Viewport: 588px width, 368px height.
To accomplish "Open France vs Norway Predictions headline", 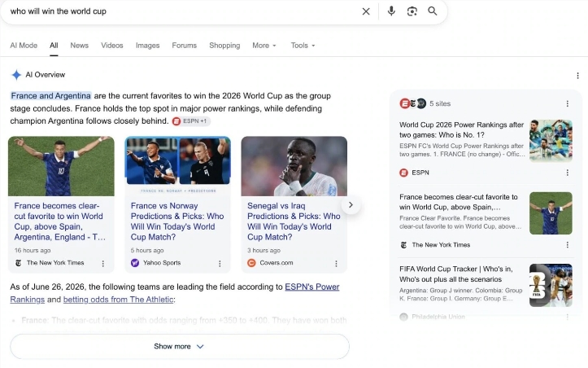I will pos(177,221).
